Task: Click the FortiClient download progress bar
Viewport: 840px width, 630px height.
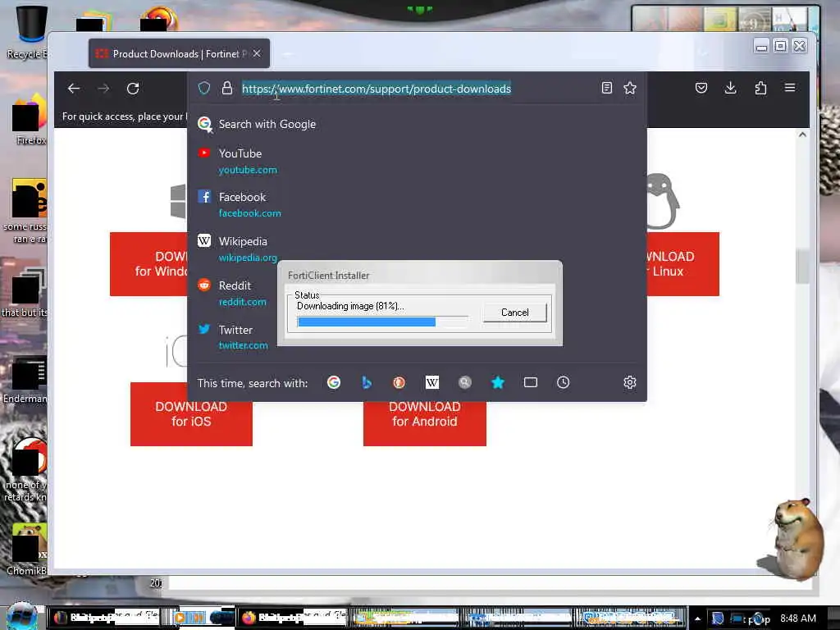Action: pos(382,322)
